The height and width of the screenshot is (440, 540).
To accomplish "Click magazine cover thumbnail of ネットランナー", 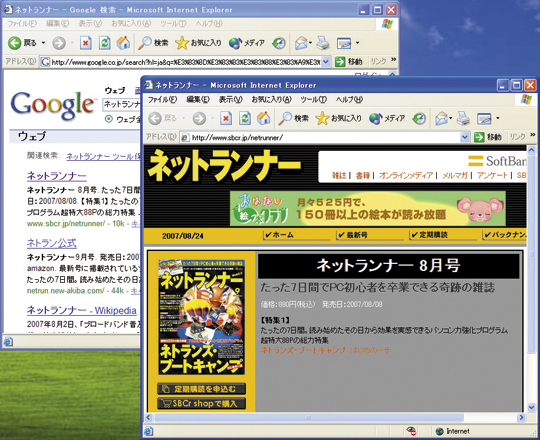I will click(x=201, y=317).
